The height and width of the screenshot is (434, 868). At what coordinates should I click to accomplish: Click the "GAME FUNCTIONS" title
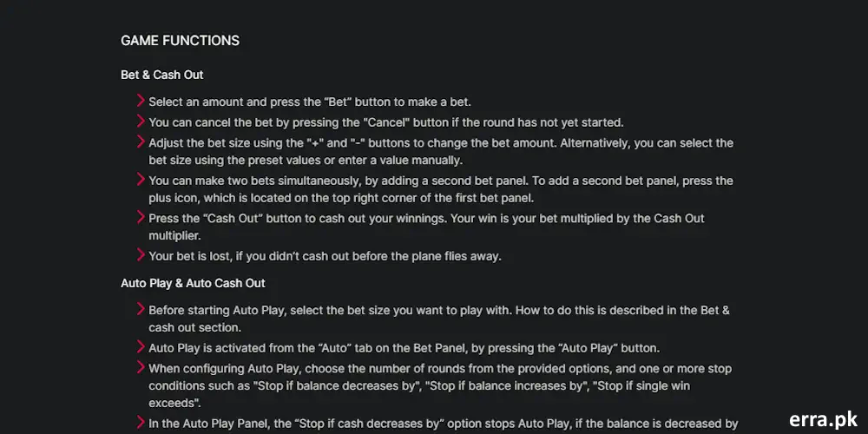point(180,41)
